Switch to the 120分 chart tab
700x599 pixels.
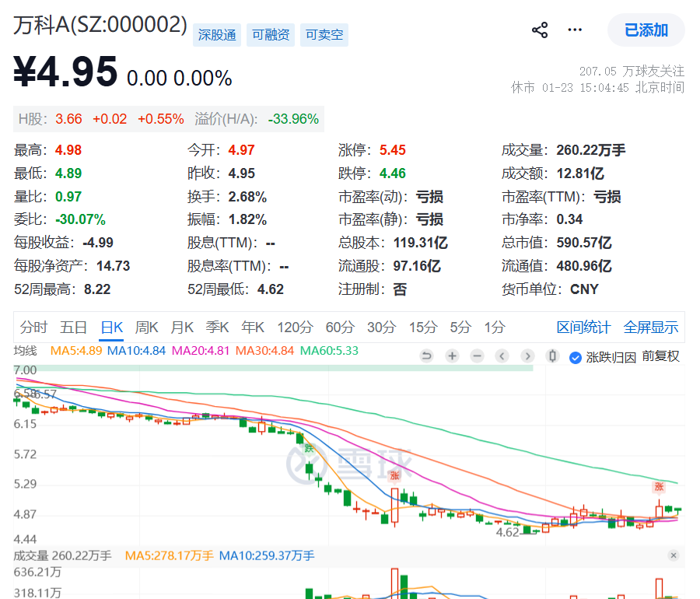[x=295, y=328]
